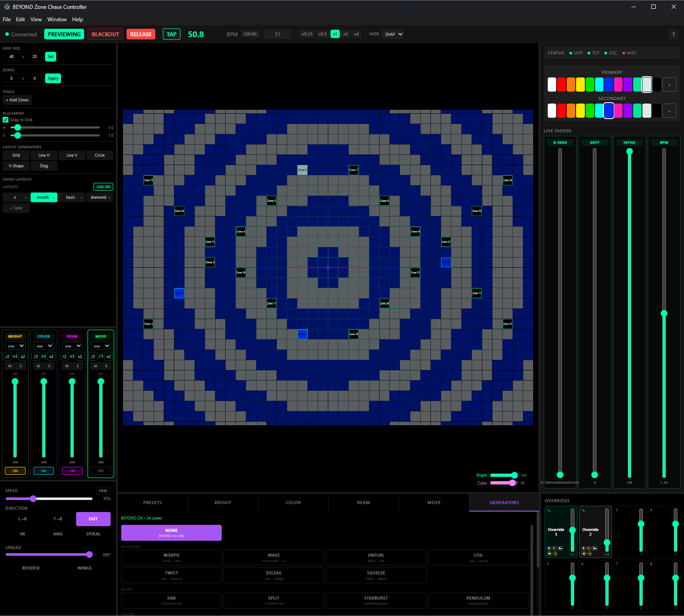Open the File menu
684x616 pixels.
click(x=7, y=19)
